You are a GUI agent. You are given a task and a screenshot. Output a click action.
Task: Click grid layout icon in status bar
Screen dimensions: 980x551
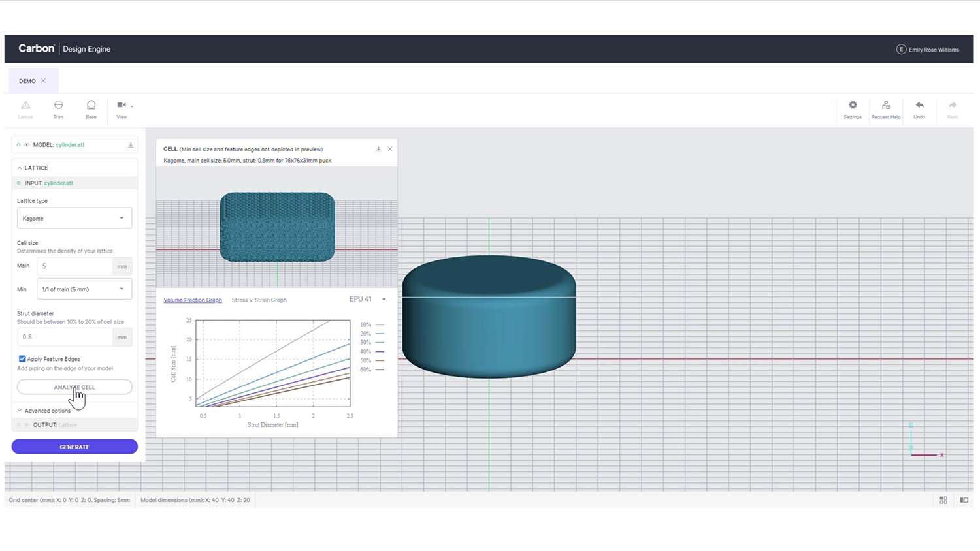click(x=943, y=500)
